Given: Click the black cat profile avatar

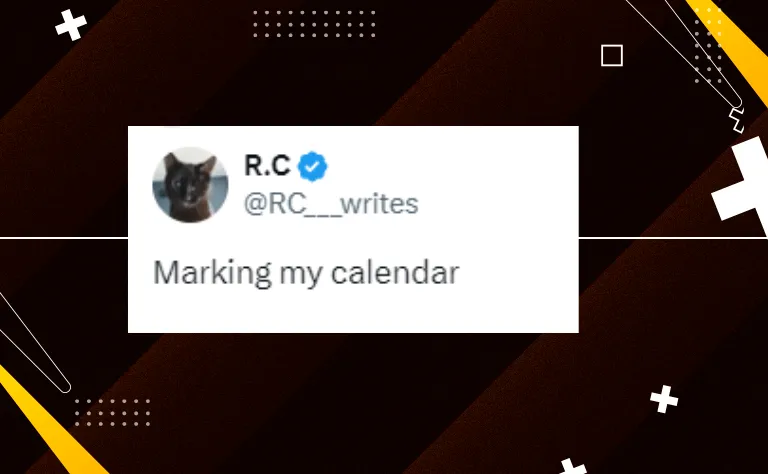Looking at the screenshot, I should 190,185.
